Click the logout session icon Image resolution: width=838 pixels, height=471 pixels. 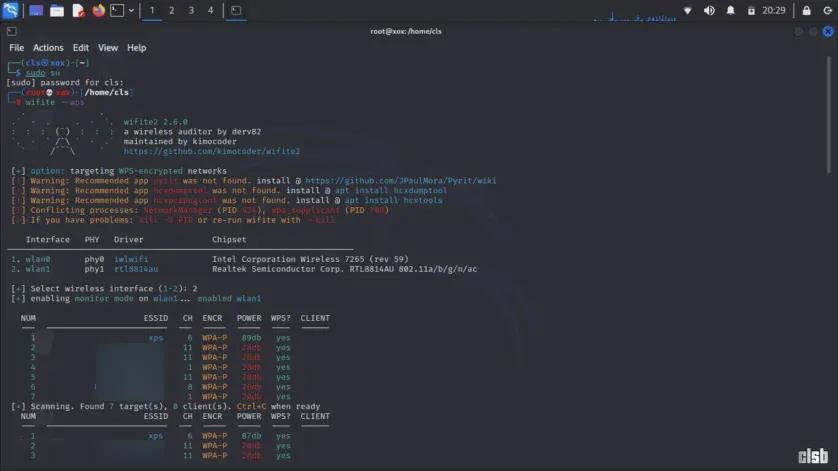point(827,10)
